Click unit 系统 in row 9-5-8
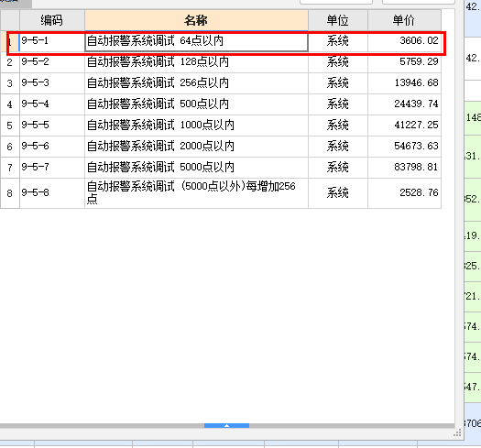This screenshot has width=481, height=448. [338, 193]
